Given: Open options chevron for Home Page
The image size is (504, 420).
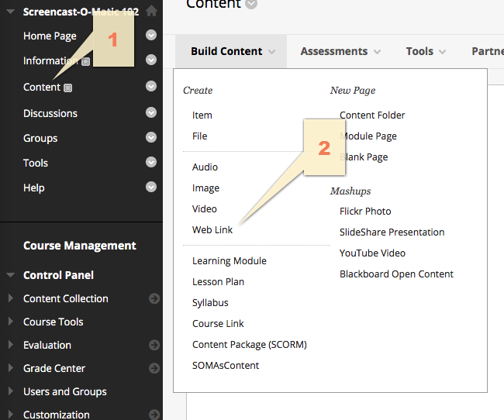Looking at the screenshot, I should click(151, 35).
